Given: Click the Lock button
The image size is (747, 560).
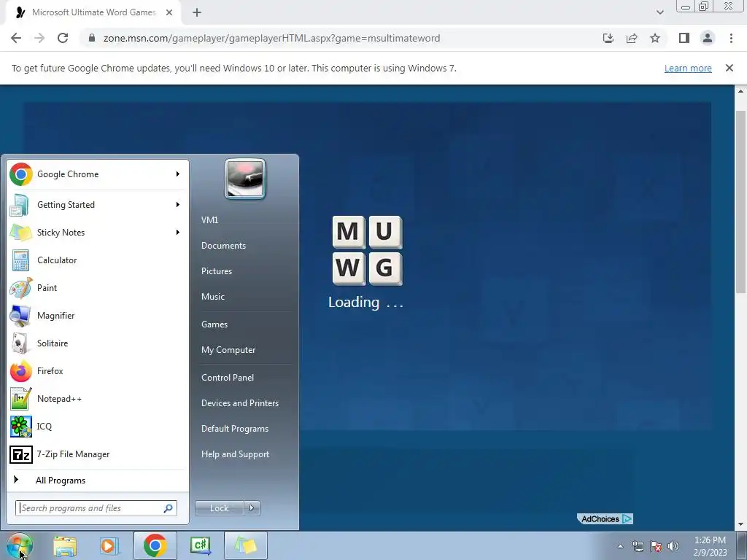Looking at the screenshot, I should [220, 508].
